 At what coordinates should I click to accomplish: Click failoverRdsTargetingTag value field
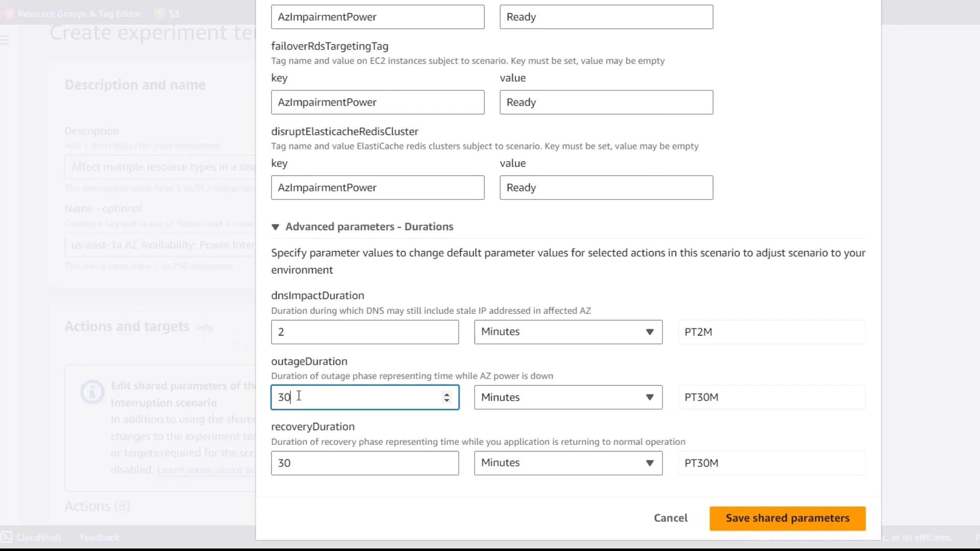click(606, 103)
